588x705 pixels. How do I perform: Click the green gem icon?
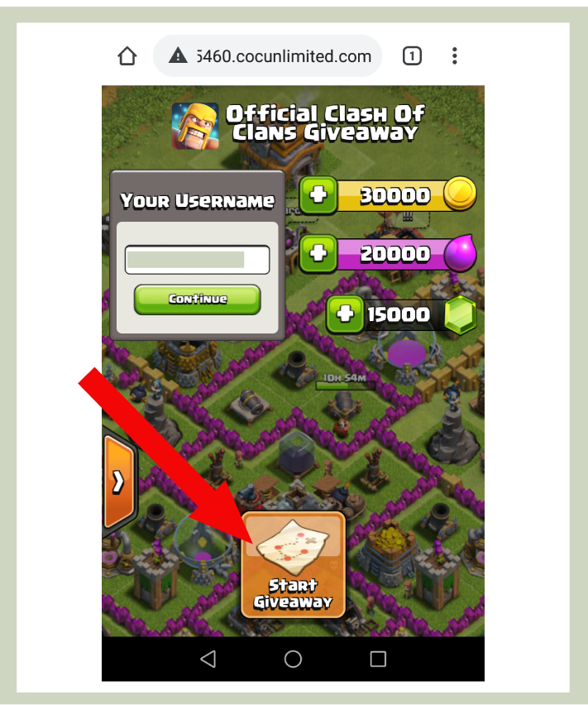coord(460,315)
